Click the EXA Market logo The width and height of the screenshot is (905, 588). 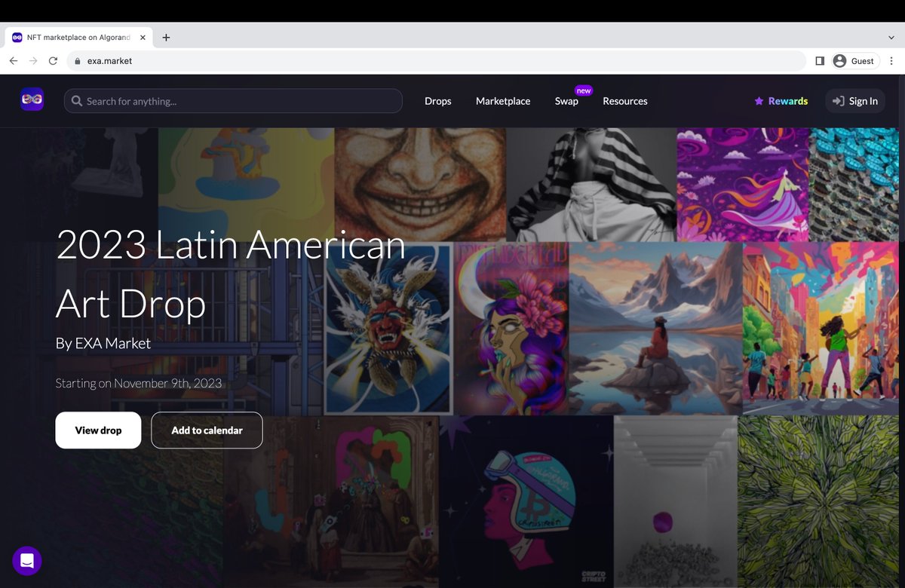point(31,99)
